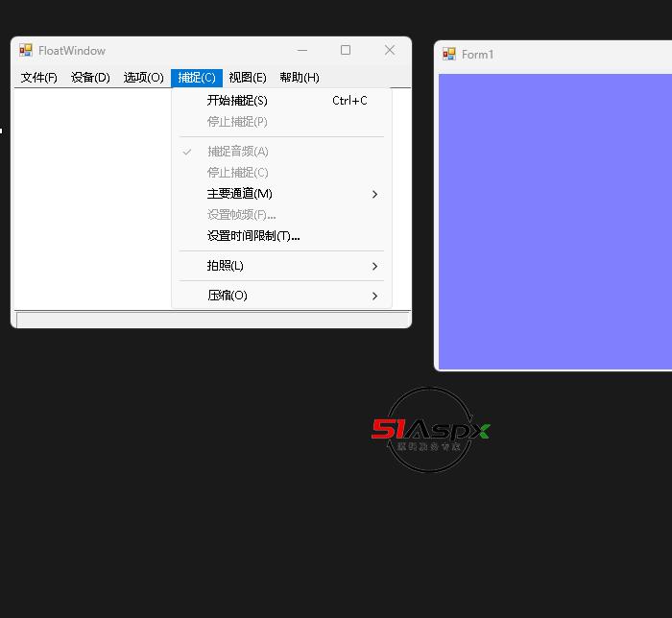Click the FloatWindow title bar app icon

[x=26, y=50]
